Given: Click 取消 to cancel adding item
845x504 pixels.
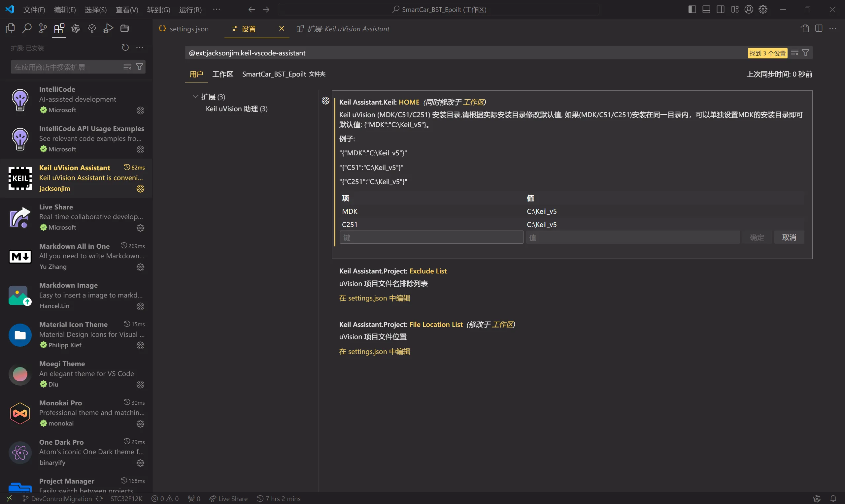Looking at the screenshot, I should point(789,237).
